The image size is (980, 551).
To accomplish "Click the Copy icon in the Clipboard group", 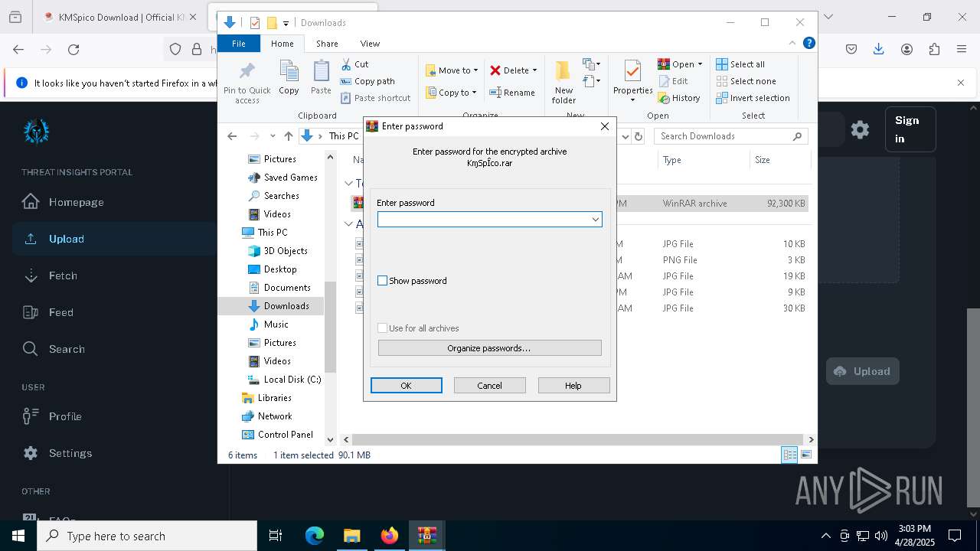I will pyautogui.click(x=289, y=72).
